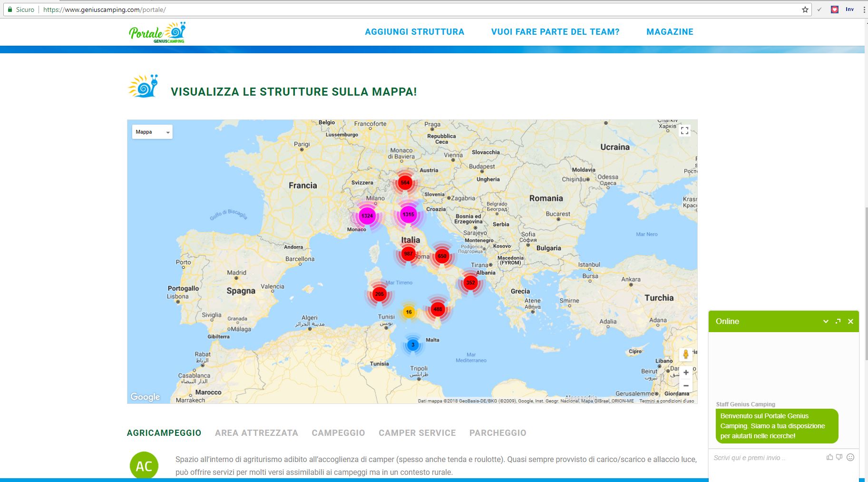
Task: Click the Inv extension icon
Action: (849, 10)
